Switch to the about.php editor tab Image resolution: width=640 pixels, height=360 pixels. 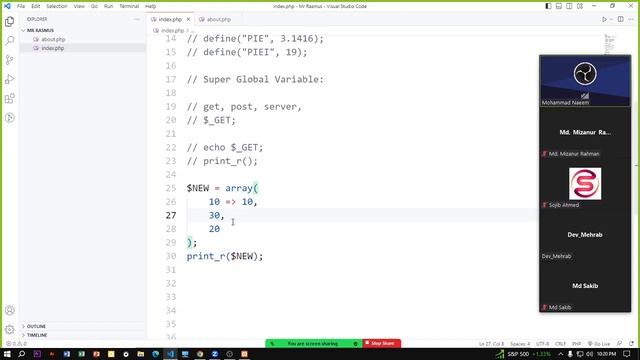[218, 19]
